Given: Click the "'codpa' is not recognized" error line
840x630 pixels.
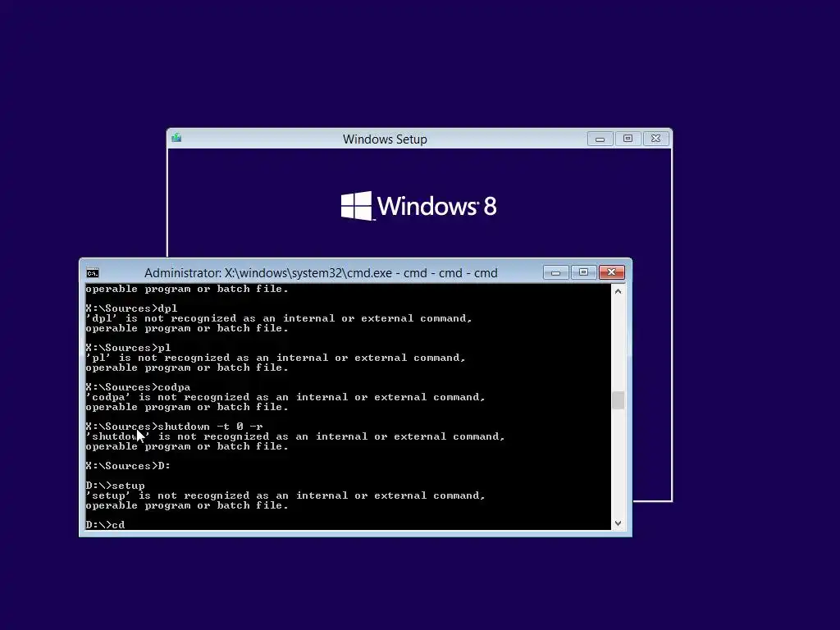Looking at the screenshot, I should pyautogui.click(x=285, y=397).
